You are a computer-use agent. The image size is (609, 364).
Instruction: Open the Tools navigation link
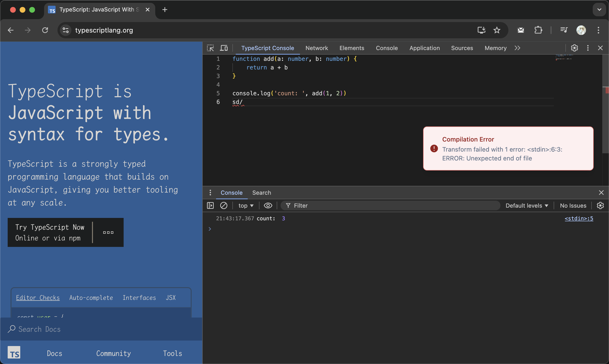(172, 353)
